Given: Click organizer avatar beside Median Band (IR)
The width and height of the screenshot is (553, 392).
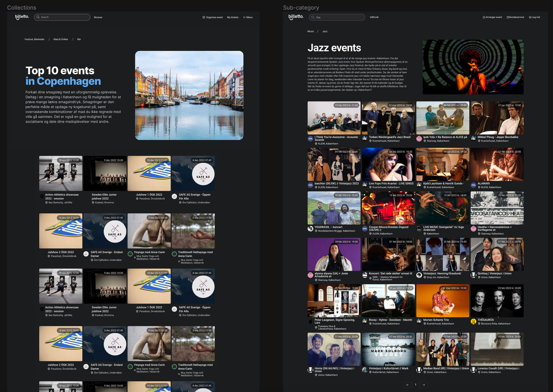Looking at the screenshot, I should coord(419,370).
